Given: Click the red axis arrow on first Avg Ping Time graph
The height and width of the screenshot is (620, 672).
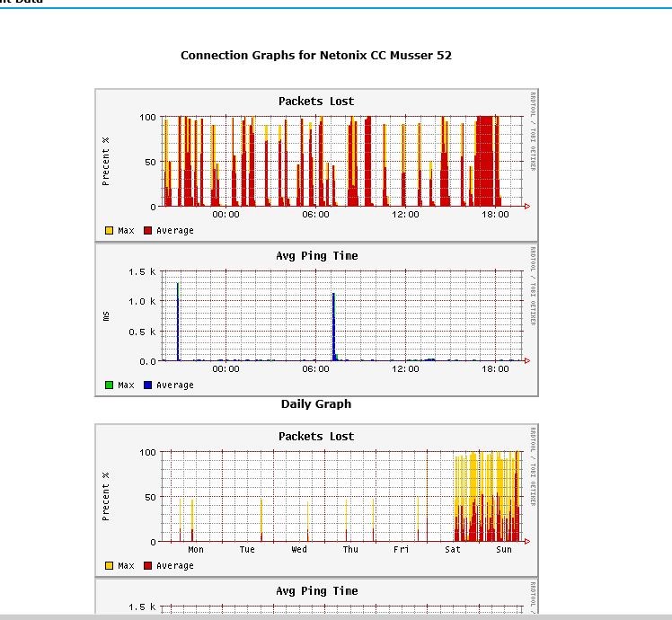Looking at the screenshot, I should (527, 361).
